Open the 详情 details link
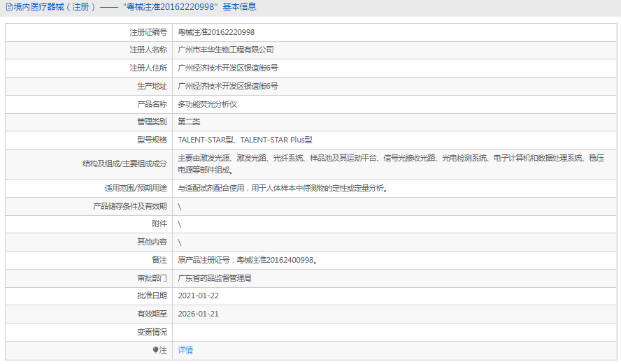The height and width of the screenshot is (364, 621). [185, 350]
